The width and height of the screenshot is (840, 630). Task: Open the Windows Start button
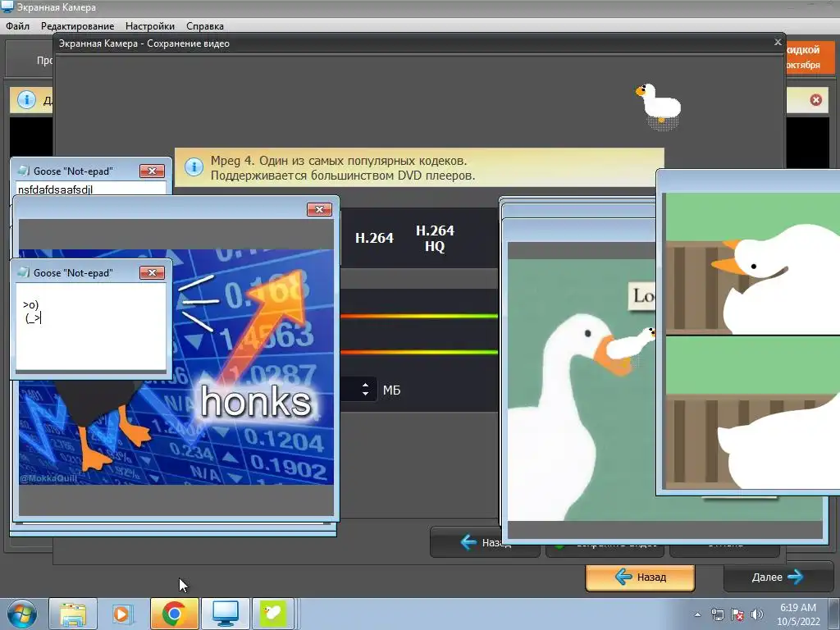[x=21, y=614]
